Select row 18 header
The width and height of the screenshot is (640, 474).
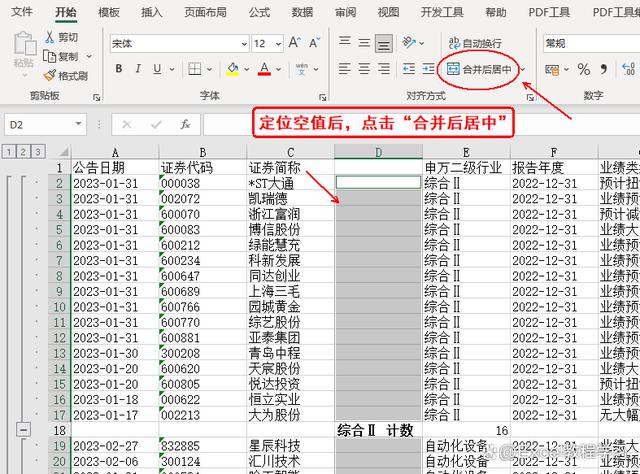click(60, 430)
